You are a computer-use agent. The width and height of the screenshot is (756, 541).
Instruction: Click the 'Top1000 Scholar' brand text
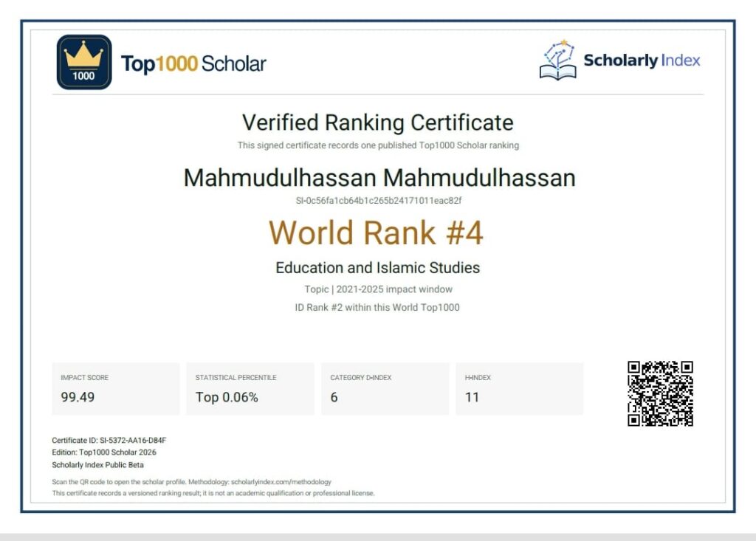(193, 63)
